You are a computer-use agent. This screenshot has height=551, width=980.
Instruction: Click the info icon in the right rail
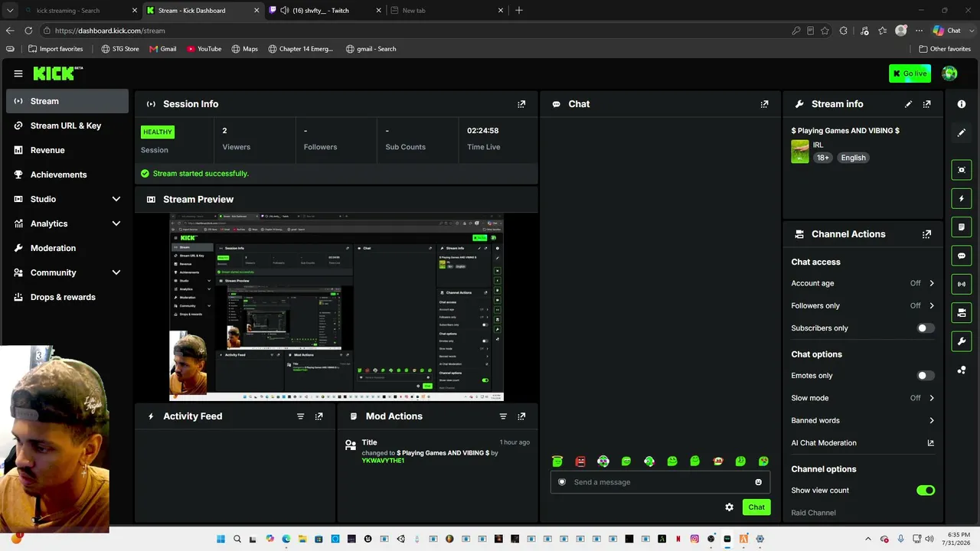[962, 104]
